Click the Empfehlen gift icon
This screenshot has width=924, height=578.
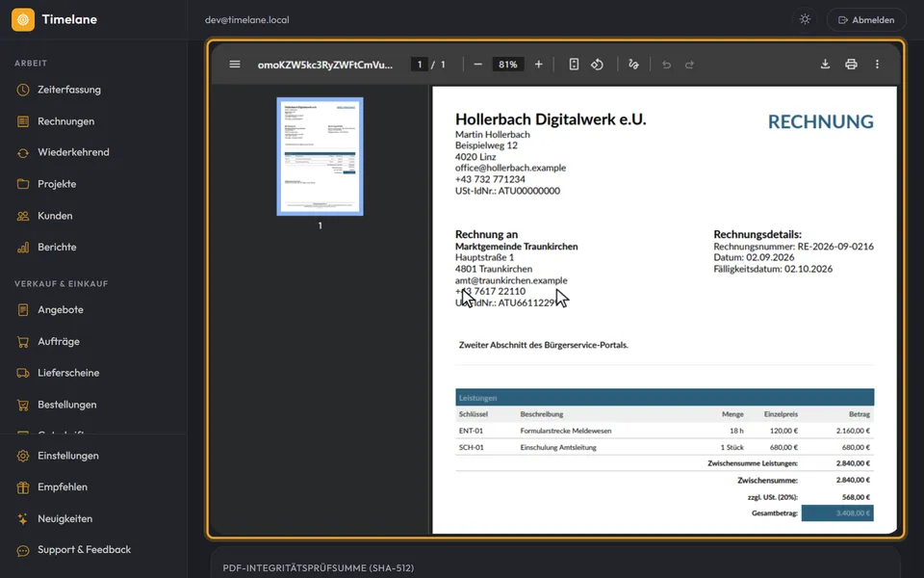click(x=23, y=487)
